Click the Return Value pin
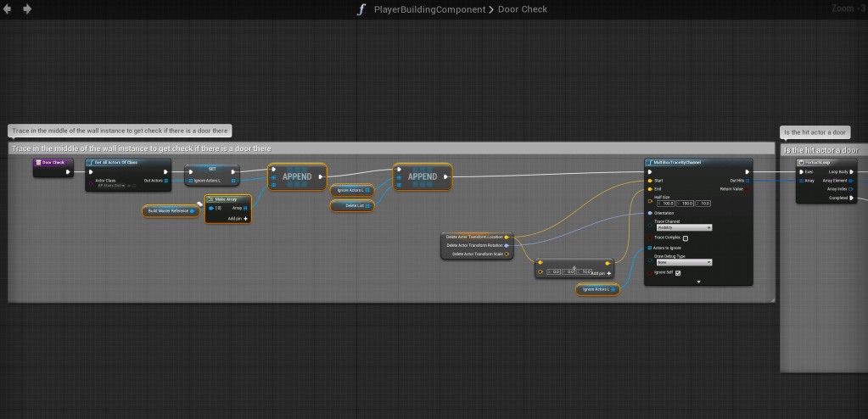Viewport: 868px width, 419px height. tap(747, 189)
